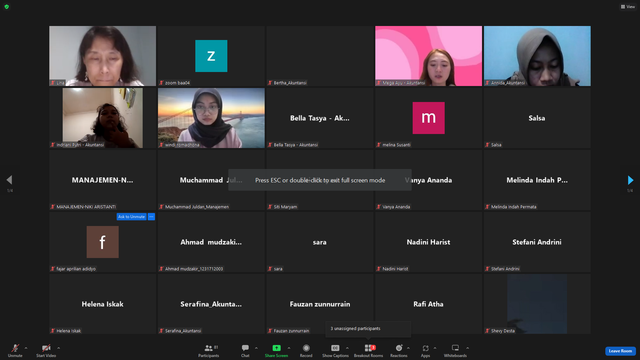Start video with the camera icon
This screenshot has width=640, height=360.
pos(46,348)
